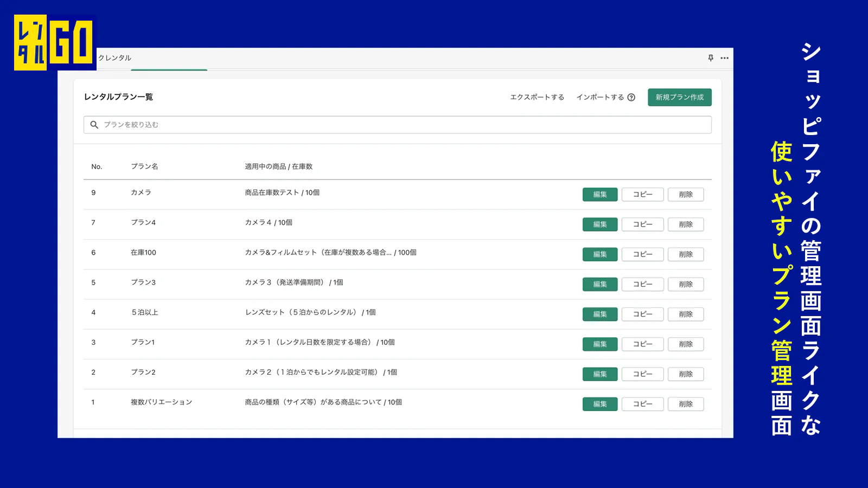
Task: Select the plan name カメラ
Action: click(141, 192)
